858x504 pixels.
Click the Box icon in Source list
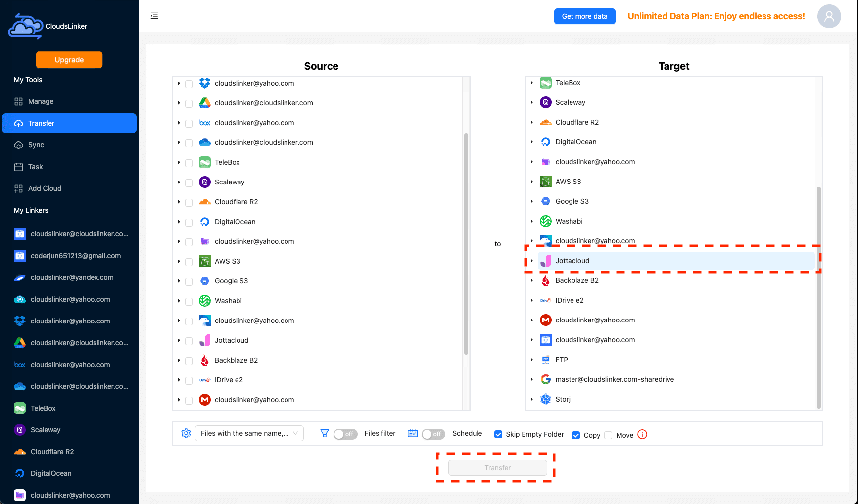205,123
